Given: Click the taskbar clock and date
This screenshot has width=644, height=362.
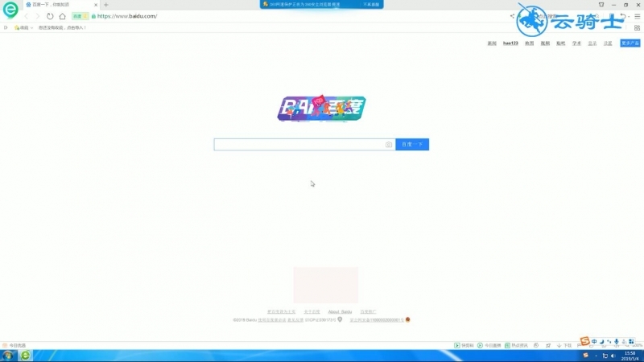Looking at the screenshot, I should (631, 356).
